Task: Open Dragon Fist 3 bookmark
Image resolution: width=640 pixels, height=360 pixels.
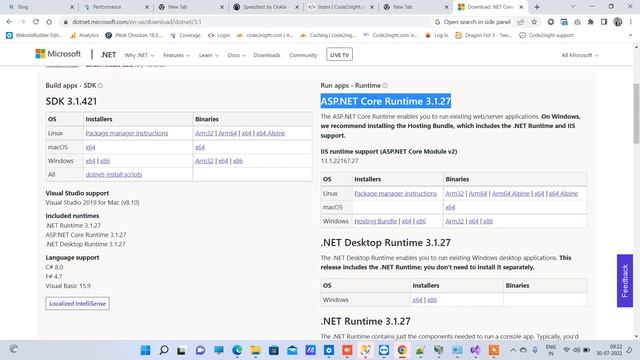Action: point(483,35)
